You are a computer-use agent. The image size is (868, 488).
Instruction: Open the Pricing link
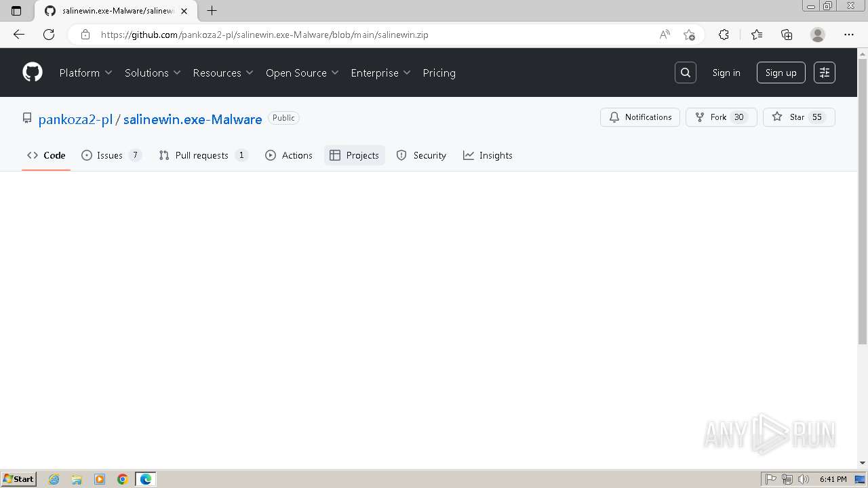click(x=439, y=73)
